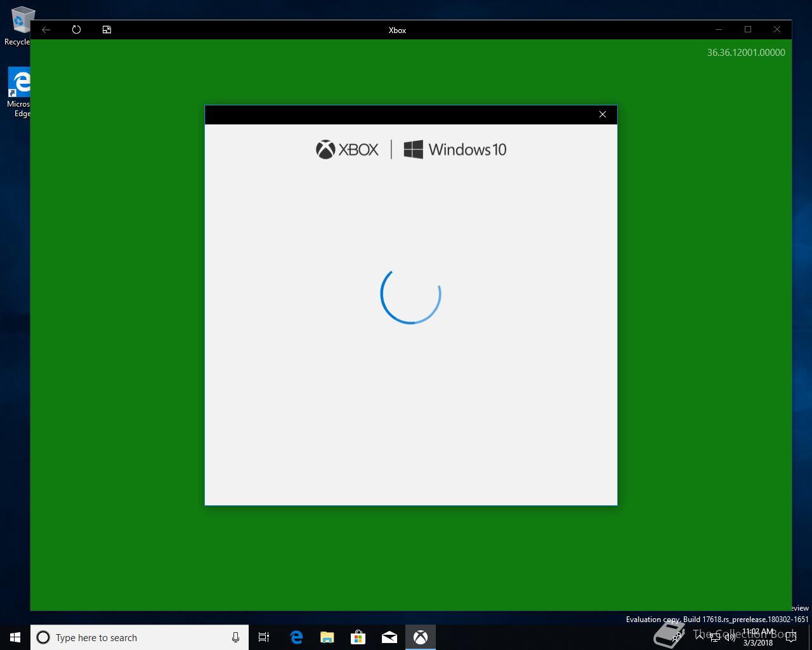Activate Cortana microphone in search box

click(x=235, y=637)
